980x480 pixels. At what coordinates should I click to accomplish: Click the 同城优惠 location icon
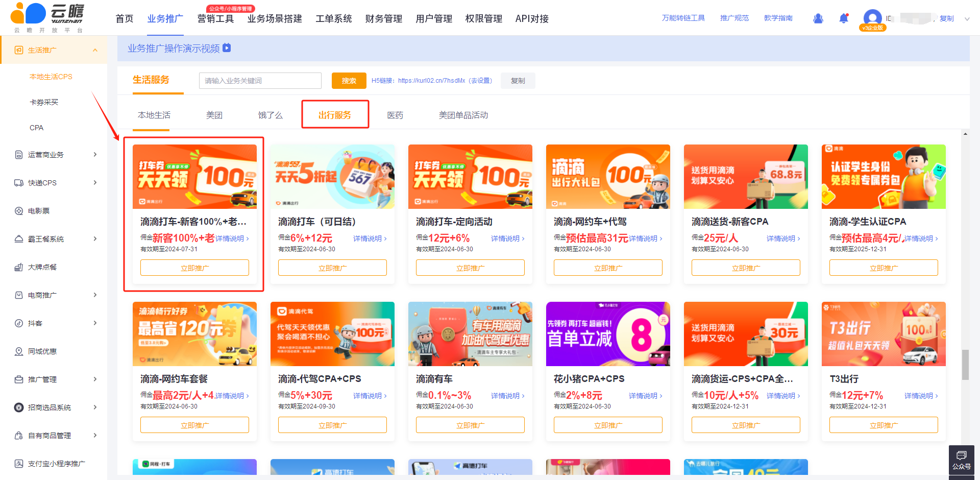point(19,351)
